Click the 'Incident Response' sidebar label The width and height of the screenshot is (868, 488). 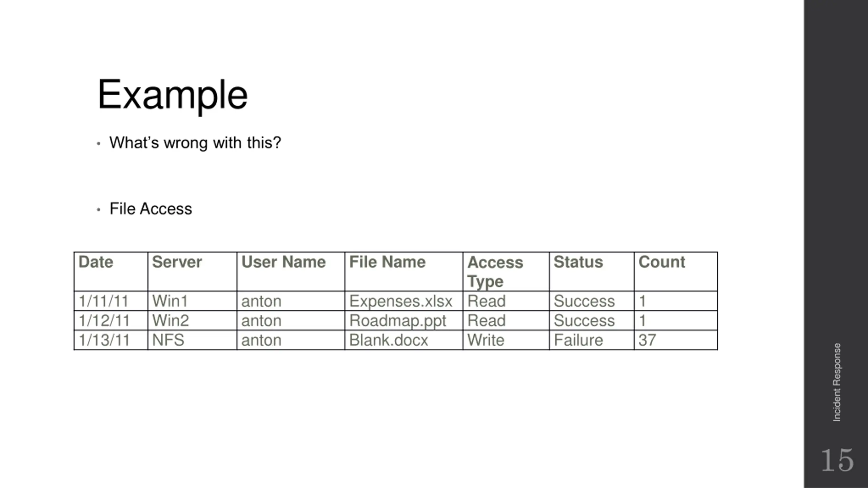coord(837,382)
